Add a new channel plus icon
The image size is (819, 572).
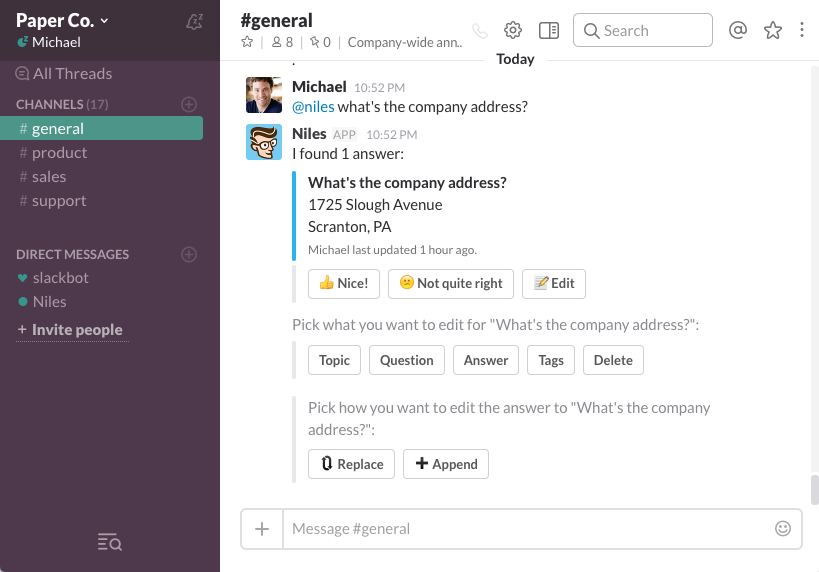click(189, 104)
